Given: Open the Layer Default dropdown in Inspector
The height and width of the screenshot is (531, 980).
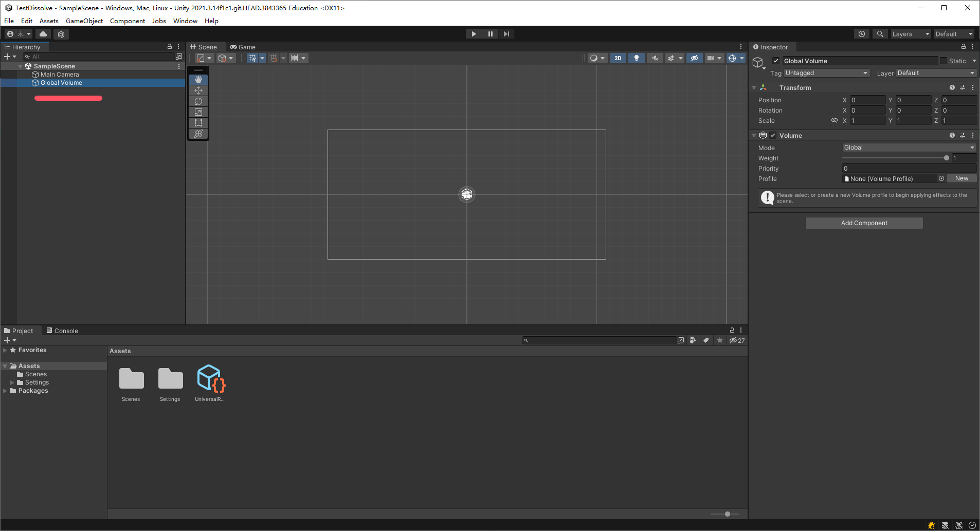Looking at the screenshot, I should (936, 73).
